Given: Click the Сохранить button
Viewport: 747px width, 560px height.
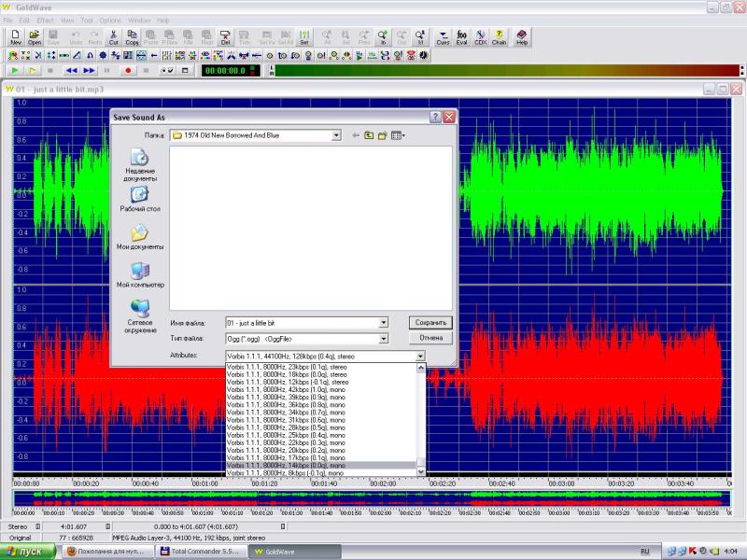Looking at the screenshot, I should coord(430,323).
